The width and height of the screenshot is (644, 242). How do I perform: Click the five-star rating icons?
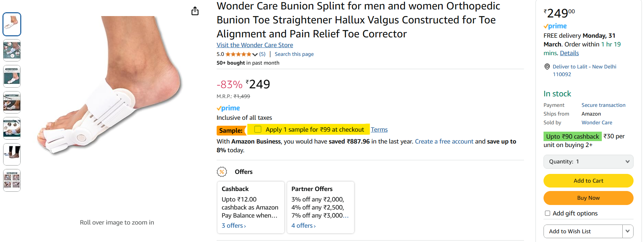pyautogui.click(x=238, y=54)
